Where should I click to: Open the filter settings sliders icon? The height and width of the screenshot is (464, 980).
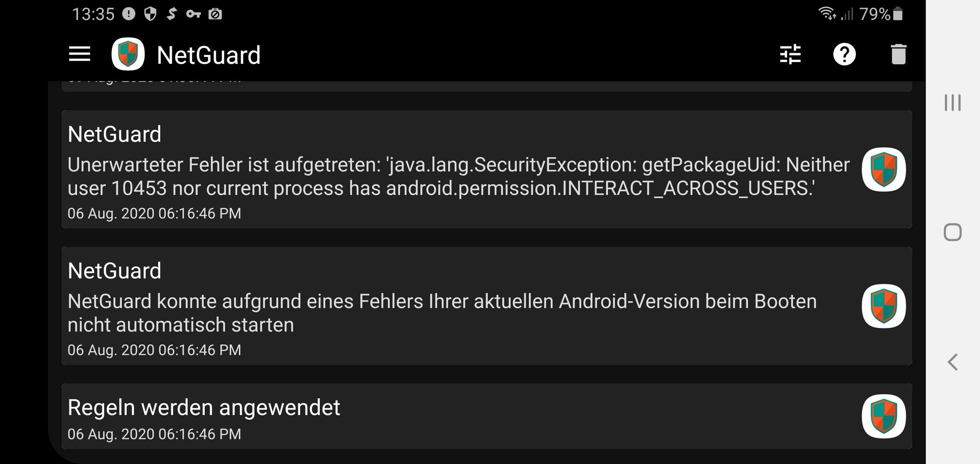[x=790, y=54]
